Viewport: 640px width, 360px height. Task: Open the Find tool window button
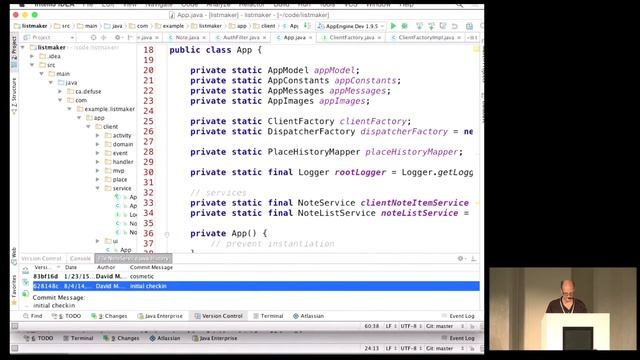(x=33, y=316)
